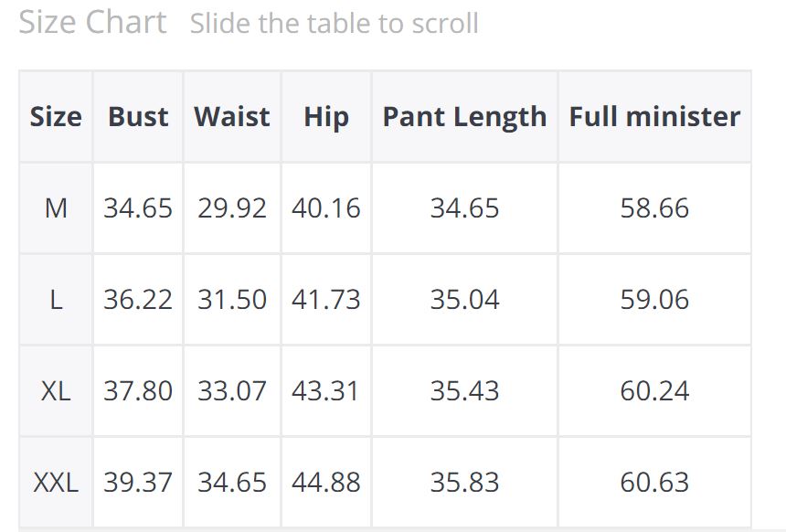Click the Size Chart heading

click(x=92, y=22)
